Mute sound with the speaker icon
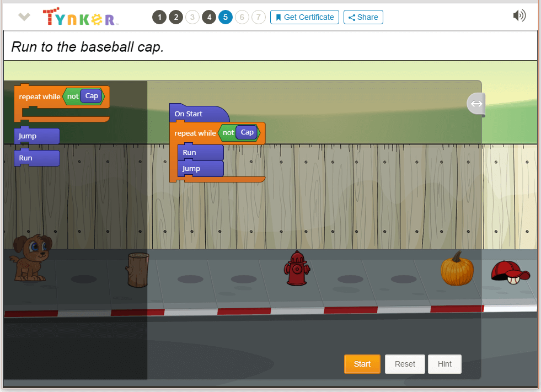 coord(519,16)
